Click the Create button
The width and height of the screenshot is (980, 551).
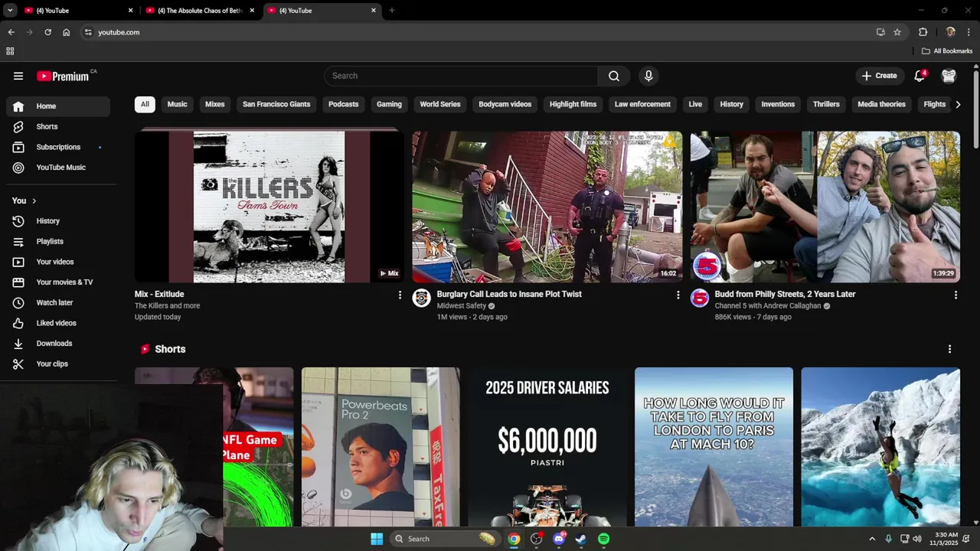(x=879, y=76)
